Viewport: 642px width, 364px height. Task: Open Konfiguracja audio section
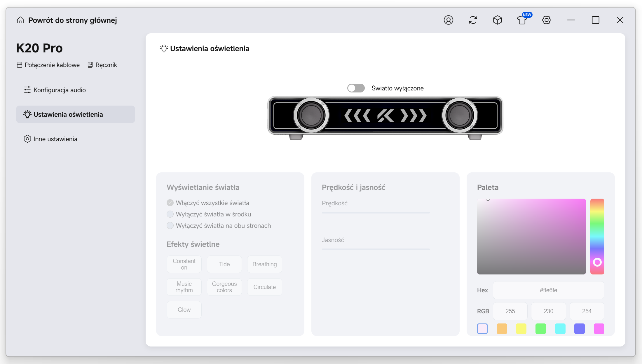click(76, 90)
